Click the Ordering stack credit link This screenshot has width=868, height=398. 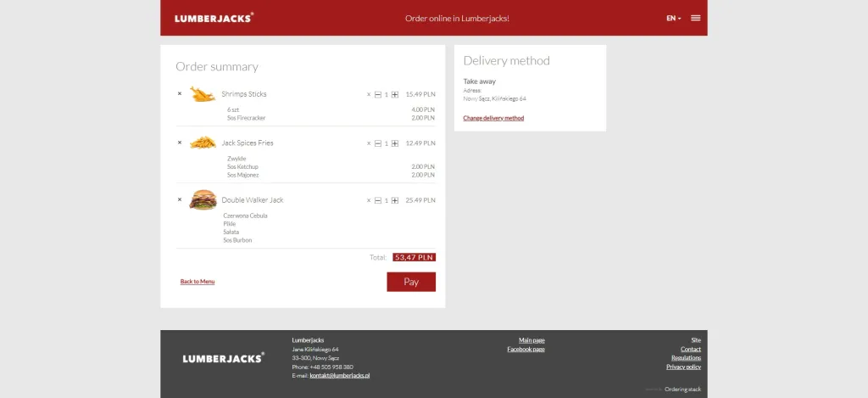[x=682, y=390]
